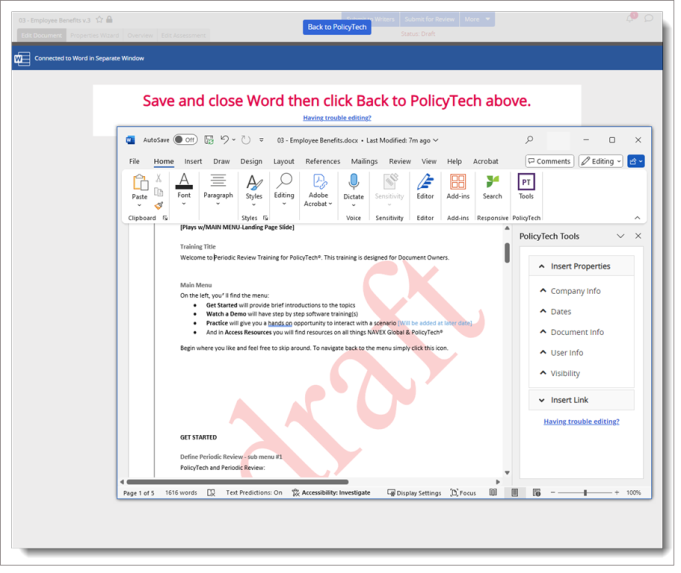681x573 pixels.
Task: Expand the Dates section
Action: point(555,311)
